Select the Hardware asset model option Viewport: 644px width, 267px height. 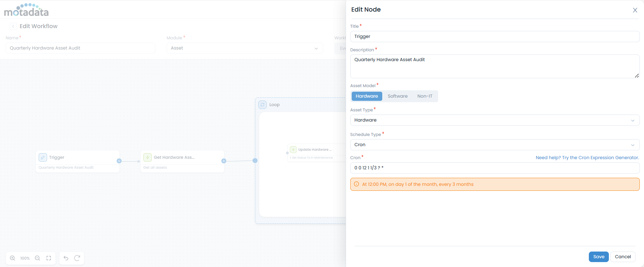click(x=366, y=96)
